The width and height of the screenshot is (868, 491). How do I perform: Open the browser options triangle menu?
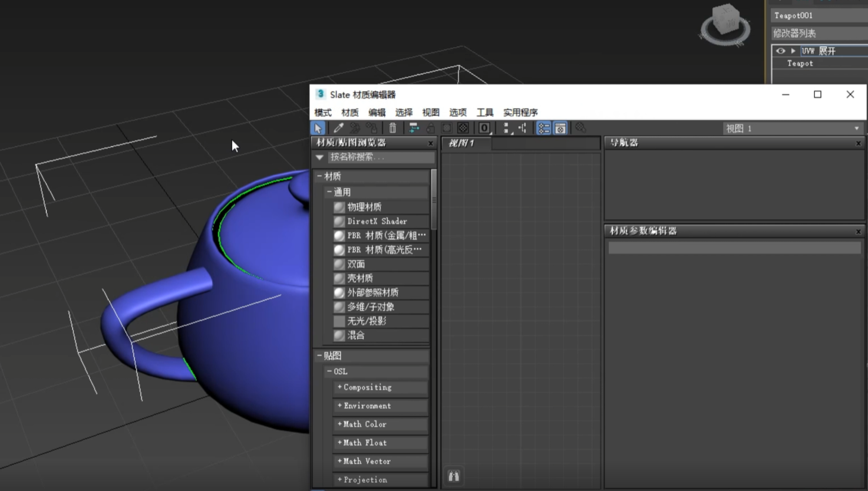point(319,157)
